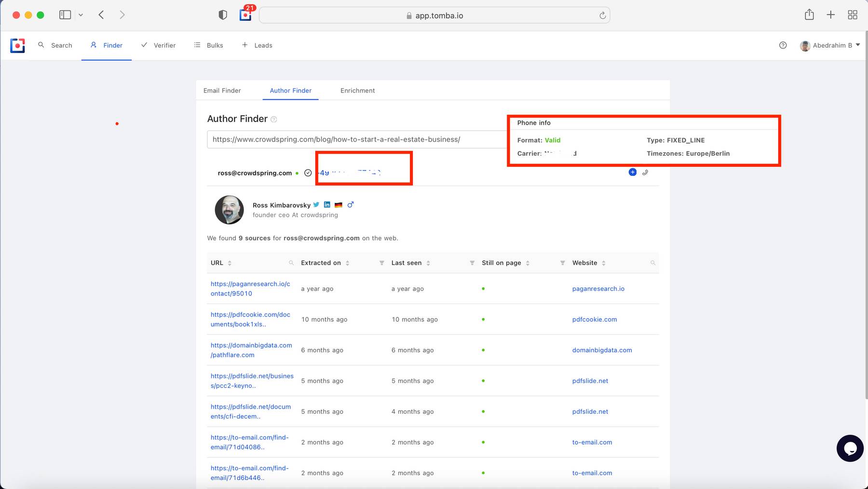
Task: Go back with the Safari back arrow
Action: click(x=101, y=15)
